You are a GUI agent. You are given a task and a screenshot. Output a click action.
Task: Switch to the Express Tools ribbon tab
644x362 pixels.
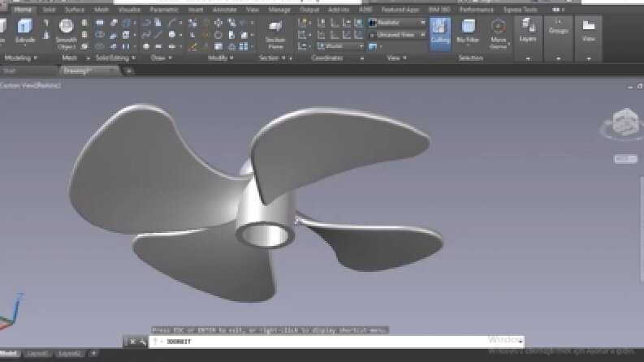pyautogui.click(x=521, y=10)
